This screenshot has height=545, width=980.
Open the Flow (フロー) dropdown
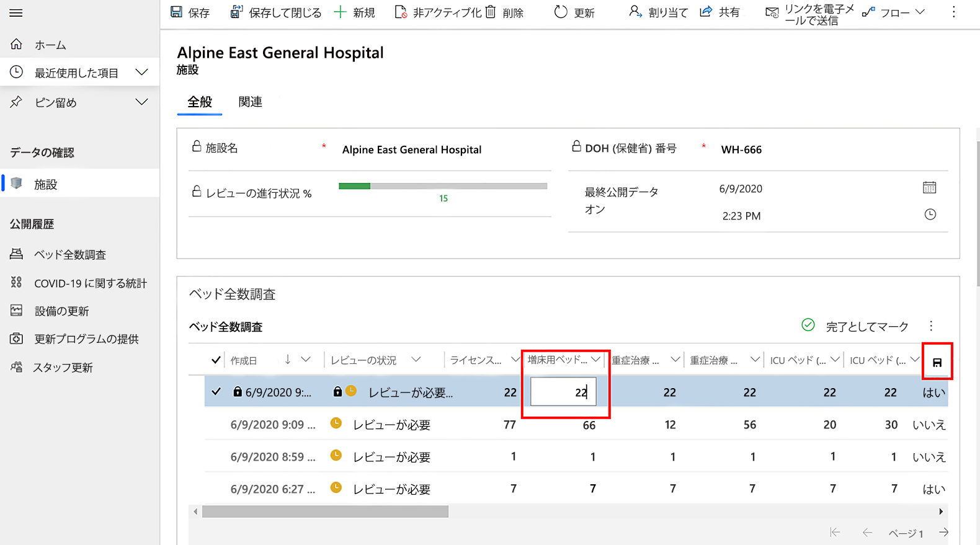[x=893, y=12]
